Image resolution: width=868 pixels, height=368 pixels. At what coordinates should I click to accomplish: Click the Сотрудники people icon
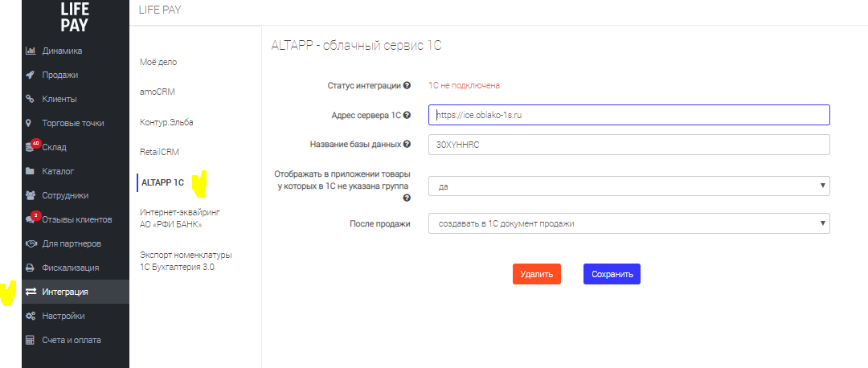[31, 195]
